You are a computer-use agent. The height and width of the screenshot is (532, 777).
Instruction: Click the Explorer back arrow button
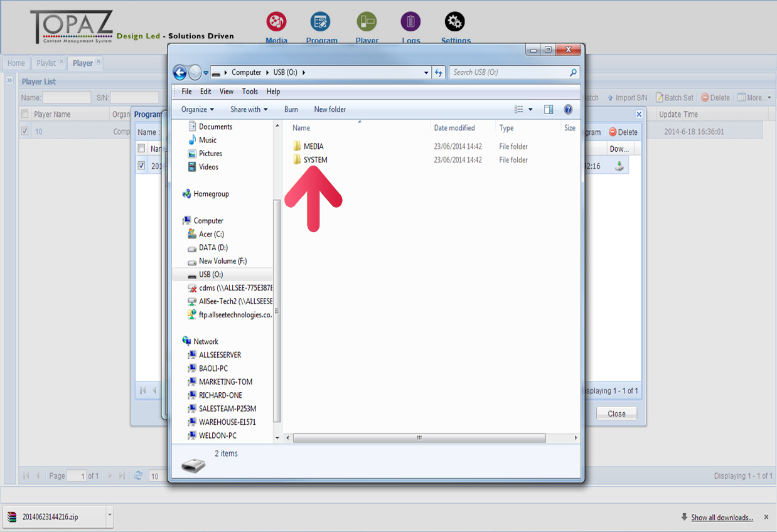[180, 73]
